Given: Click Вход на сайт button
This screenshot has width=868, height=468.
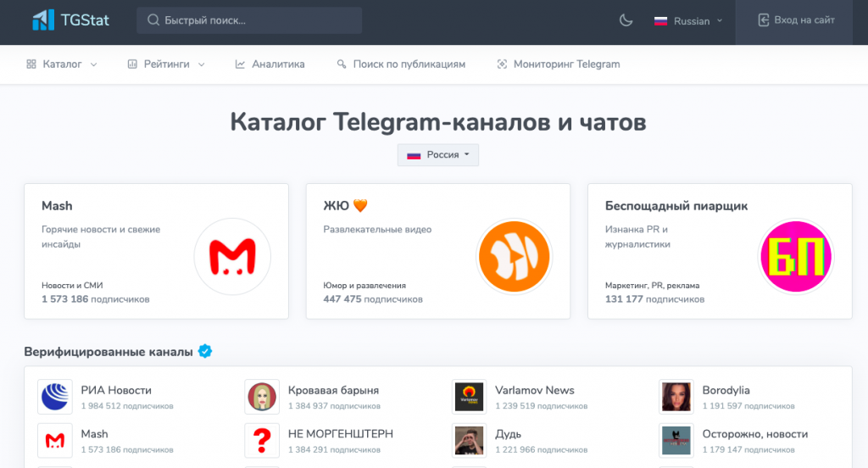Looking at the screenshot, I should (795, 20).
